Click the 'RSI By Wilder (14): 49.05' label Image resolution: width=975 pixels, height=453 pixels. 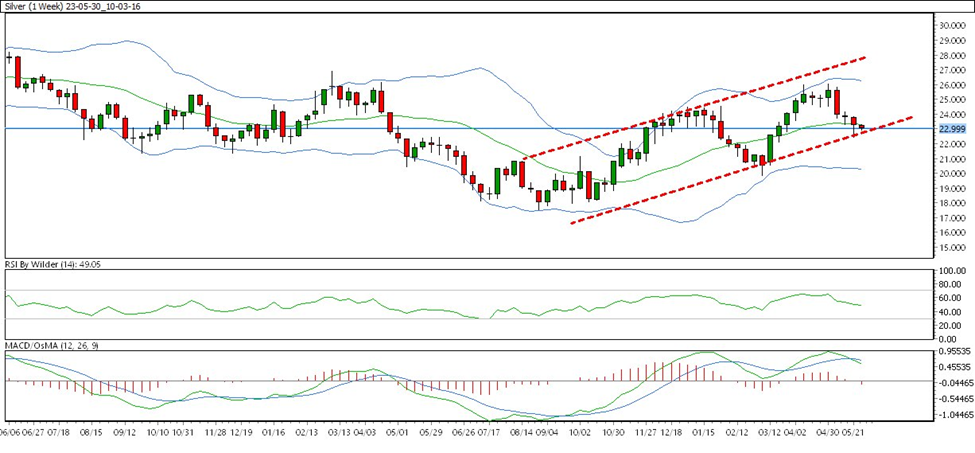click(x=53, y=264)
